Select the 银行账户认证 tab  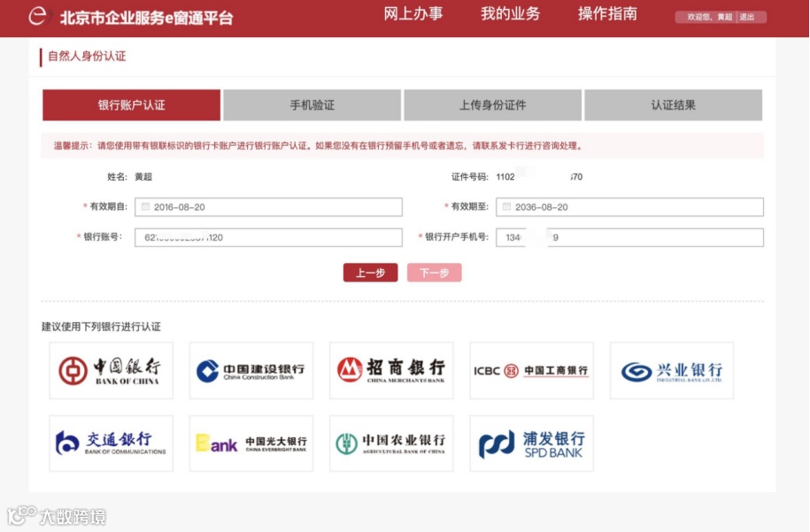point(131,104)
